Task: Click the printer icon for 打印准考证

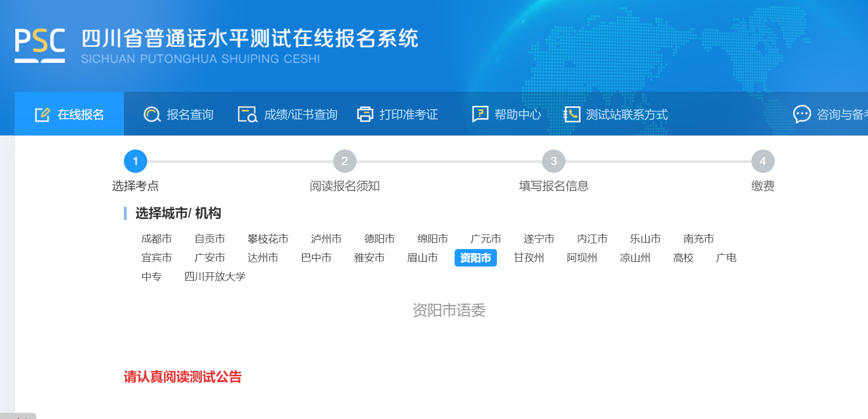Action: click(x=365, y=115)
